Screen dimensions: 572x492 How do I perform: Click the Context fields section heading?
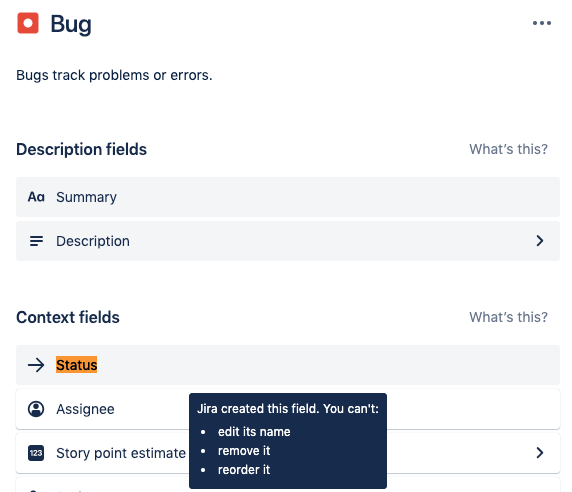[x=68, y=317]
